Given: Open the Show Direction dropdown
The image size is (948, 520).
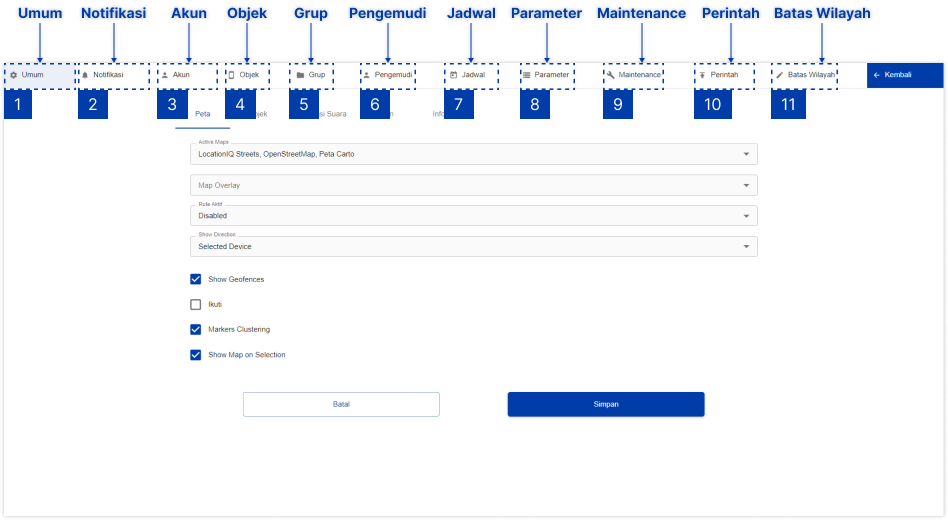Looking at the screenshot, I should tap(472, 246).
